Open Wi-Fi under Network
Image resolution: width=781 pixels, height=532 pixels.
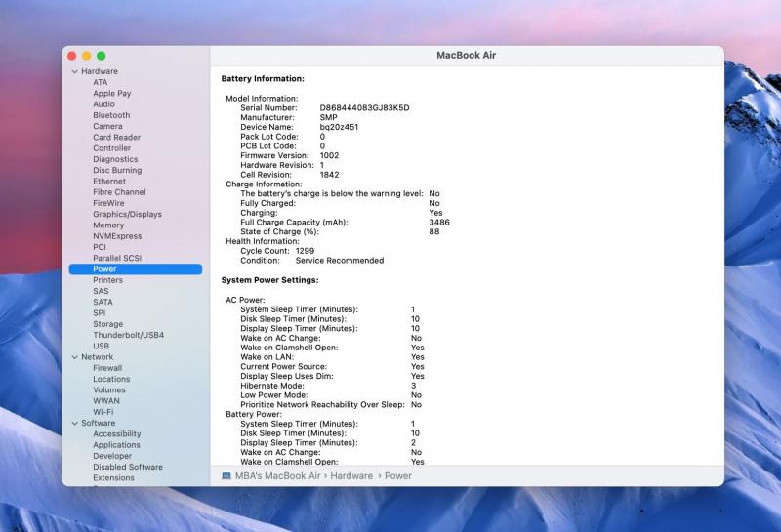[103, 412]
